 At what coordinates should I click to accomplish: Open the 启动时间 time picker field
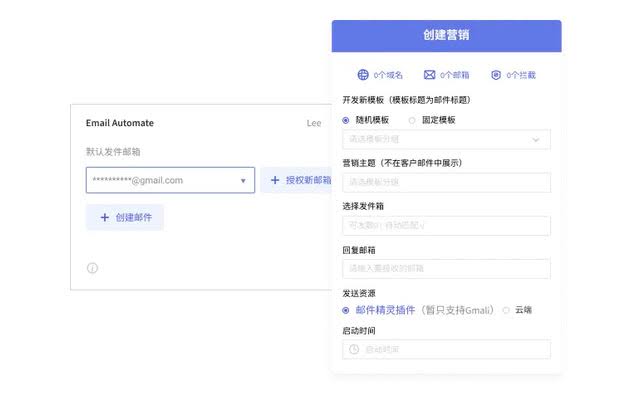tap(446, 349)
